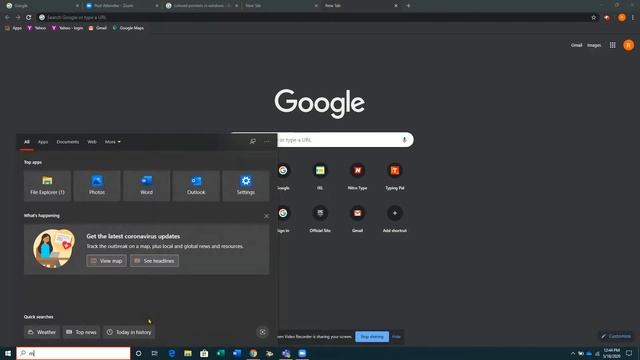Click the Top news quick search
Viewport: 640px width, 360px height.
81,332
